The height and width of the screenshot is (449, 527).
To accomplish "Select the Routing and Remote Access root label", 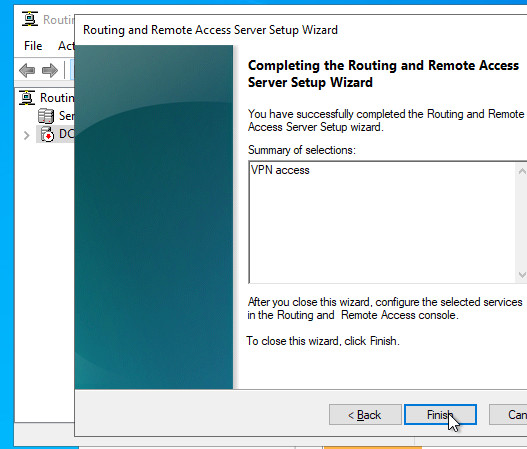I will click(x=57, y=98).
